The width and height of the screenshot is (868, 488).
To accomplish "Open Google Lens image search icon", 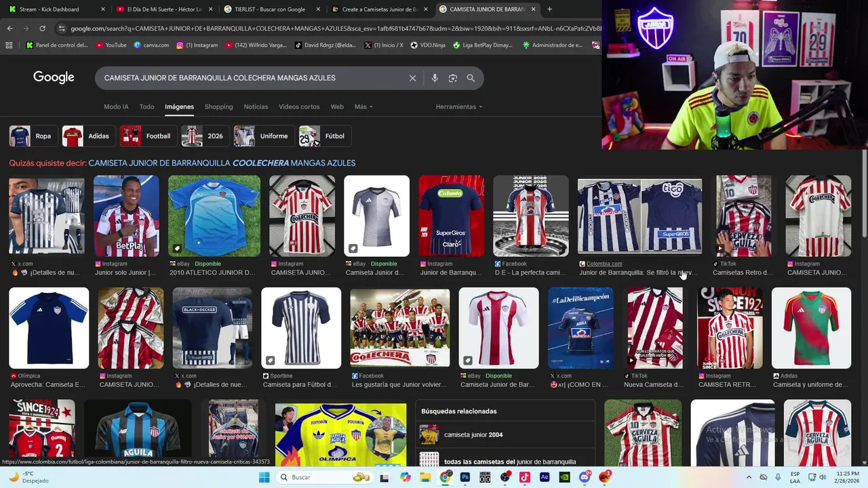I will point(453,78).
